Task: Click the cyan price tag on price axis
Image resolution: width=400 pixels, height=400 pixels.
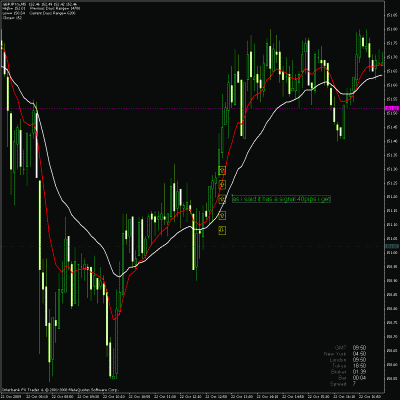Action: pos(392,246)
